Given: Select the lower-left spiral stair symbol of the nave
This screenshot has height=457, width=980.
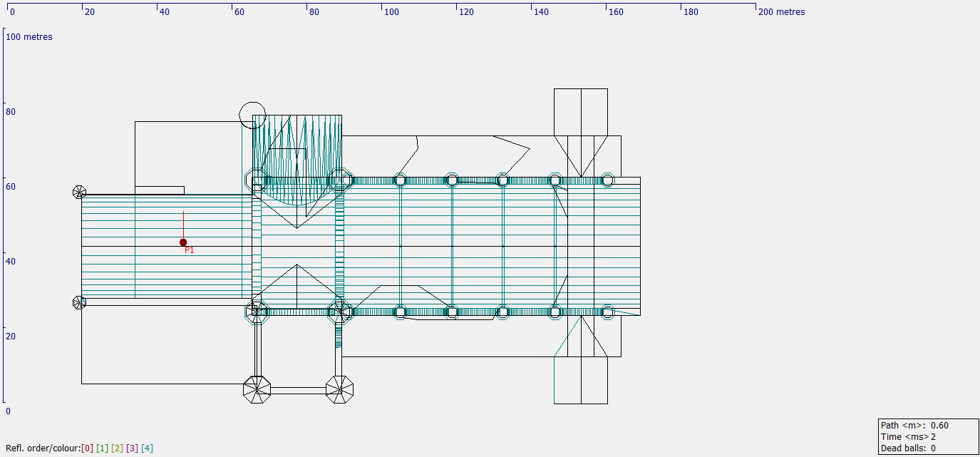Looking at the screenshot, I should click(x=78, y=302).
